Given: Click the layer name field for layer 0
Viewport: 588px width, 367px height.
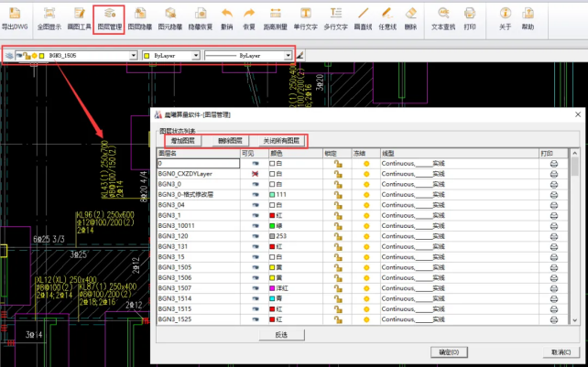Looking at the screenshot, I should pos(195,163).
